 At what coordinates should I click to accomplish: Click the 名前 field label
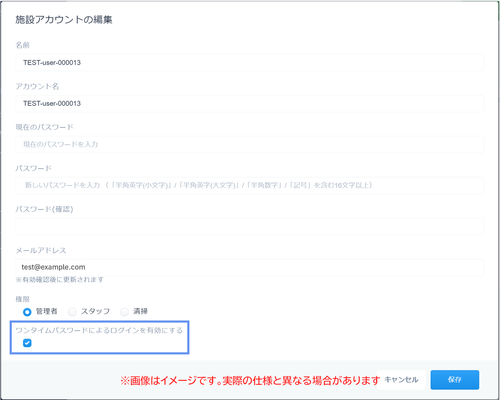pos(22,45)
